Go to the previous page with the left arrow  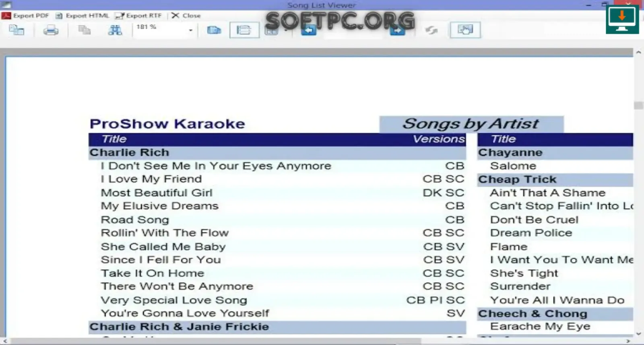point(308,30)
